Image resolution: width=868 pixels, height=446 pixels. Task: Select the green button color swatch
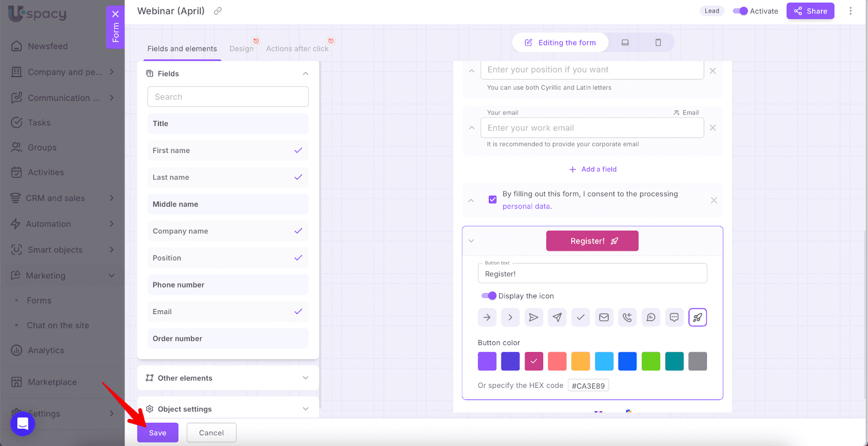[650, 361]
